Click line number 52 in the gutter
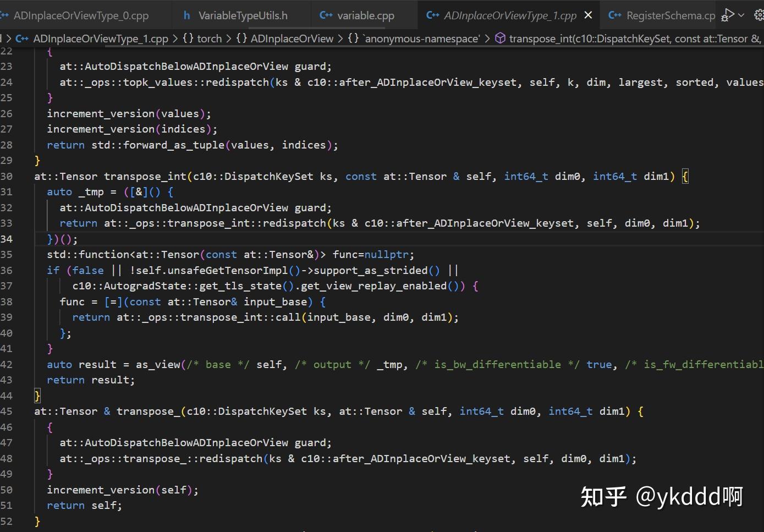Screen dimensions: 764x532 7,521
